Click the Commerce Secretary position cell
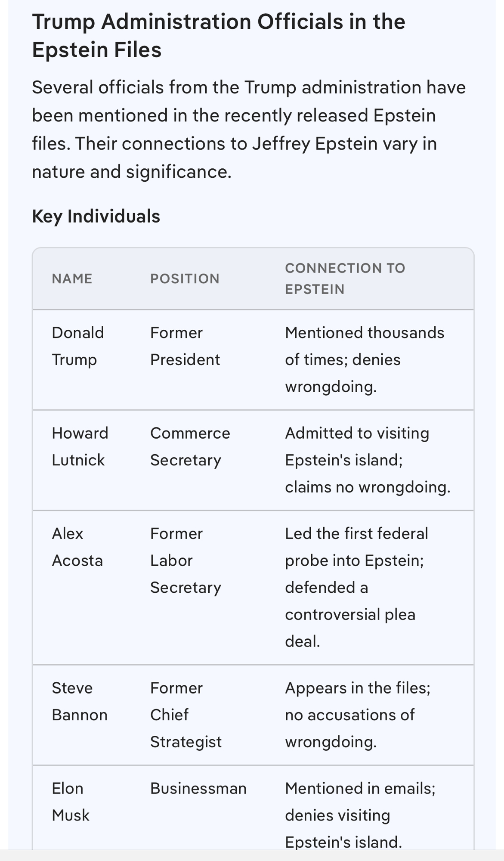This screenshot has width=504, height=861. coord(190,446)
